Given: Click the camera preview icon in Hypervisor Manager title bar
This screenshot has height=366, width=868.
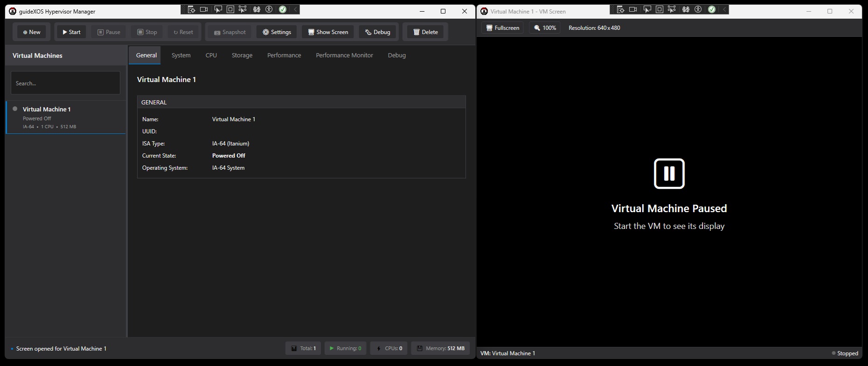Looking at the screenshot, I should click(x=204, y=9).
